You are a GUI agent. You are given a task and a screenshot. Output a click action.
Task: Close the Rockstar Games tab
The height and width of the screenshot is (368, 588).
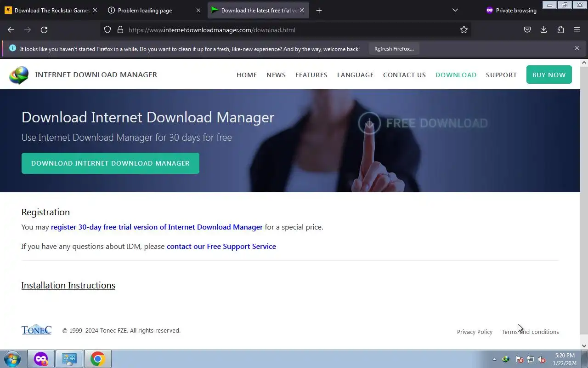pyautogui.click(x=95, y=10)
